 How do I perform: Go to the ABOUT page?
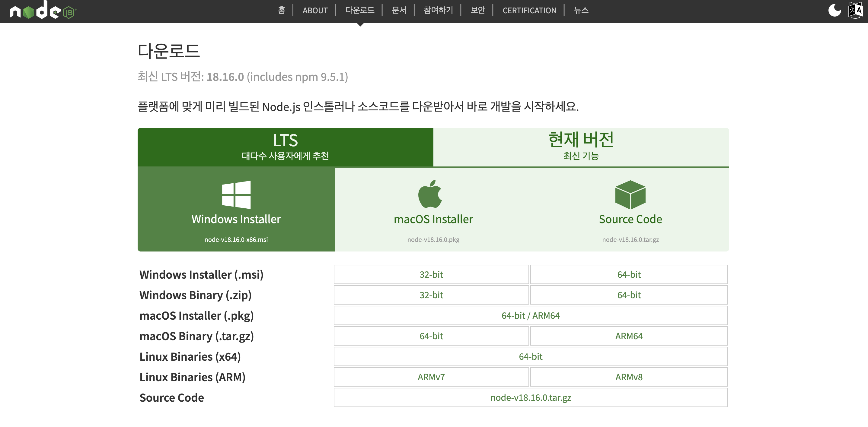[315, 11]
